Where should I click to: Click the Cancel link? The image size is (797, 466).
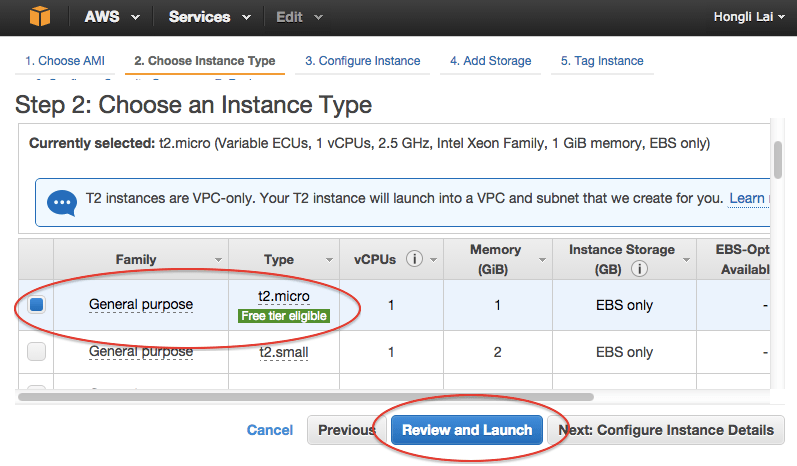click(270, 430)
